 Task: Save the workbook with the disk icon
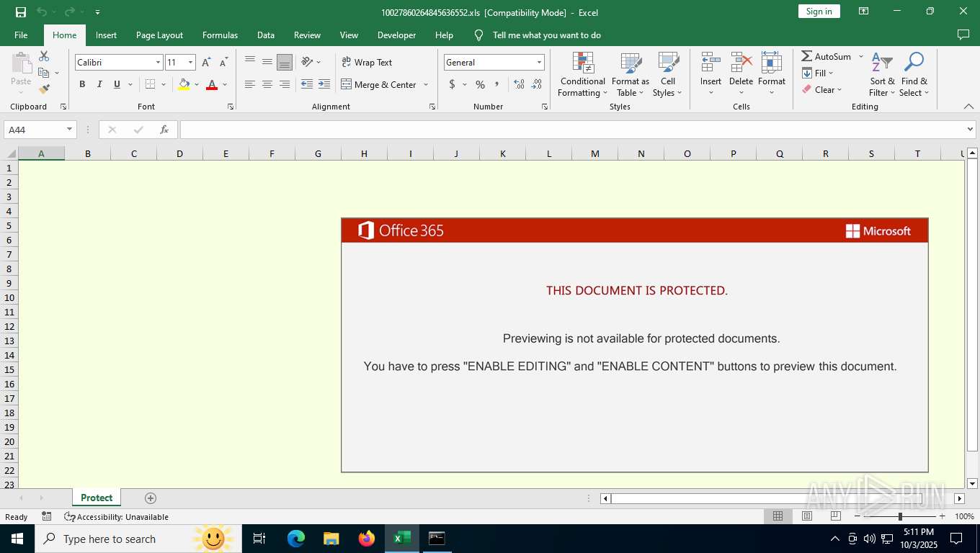click(x=21, y=12)
